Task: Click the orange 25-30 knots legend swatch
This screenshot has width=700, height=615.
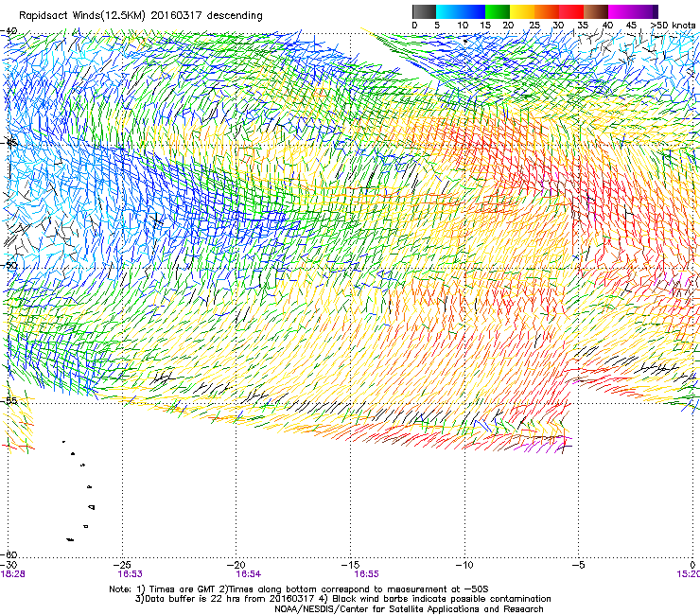Action: point(547,11)
